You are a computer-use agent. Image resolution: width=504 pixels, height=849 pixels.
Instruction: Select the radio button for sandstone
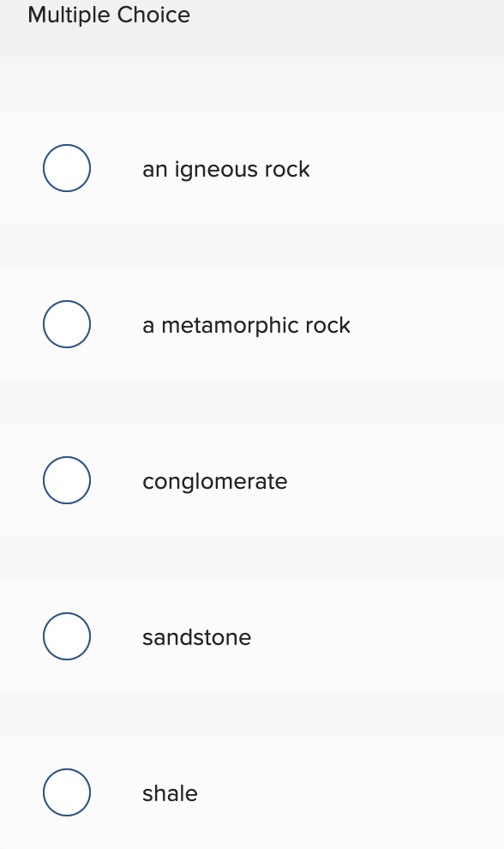[66, 636]
